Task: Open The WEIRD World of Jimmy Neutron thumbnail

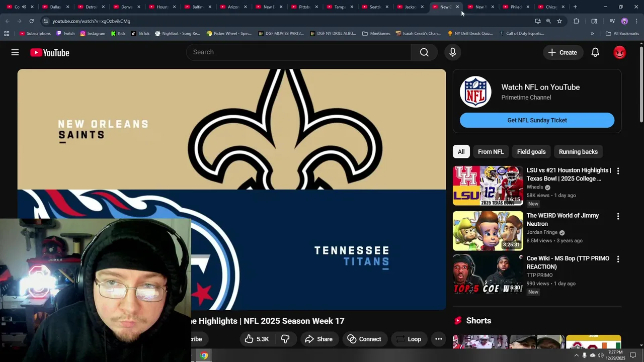Action: click(488, 231)
